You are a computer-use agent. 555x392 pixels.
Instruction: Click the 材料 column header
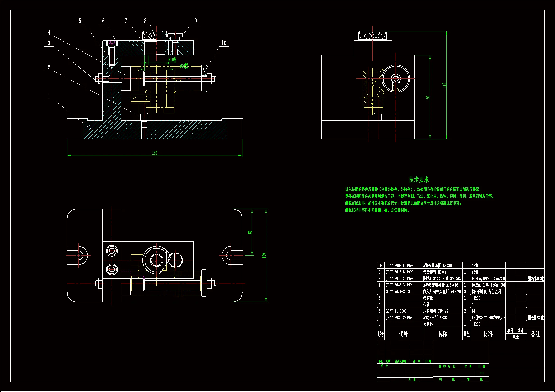click(488, 334)
